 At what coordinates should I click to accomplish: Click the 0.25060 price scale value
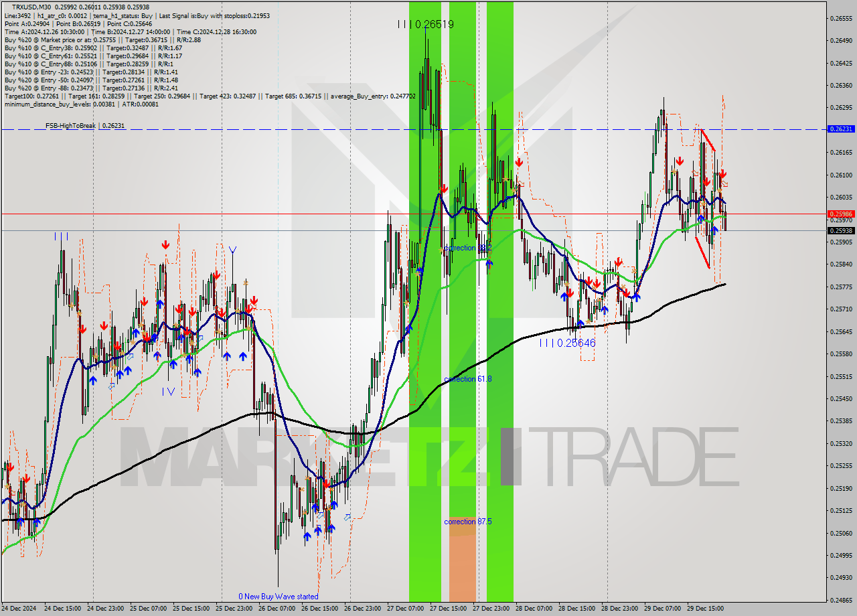click(841, 533)
